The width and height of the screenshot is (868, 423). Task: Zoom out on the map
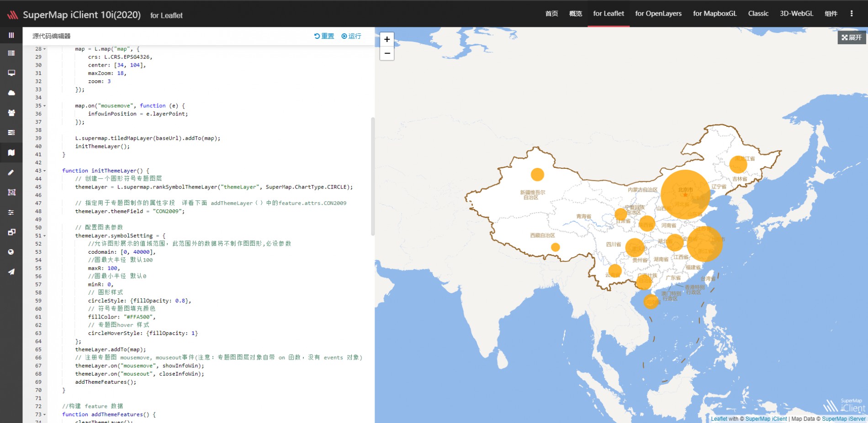coord(387,53)
